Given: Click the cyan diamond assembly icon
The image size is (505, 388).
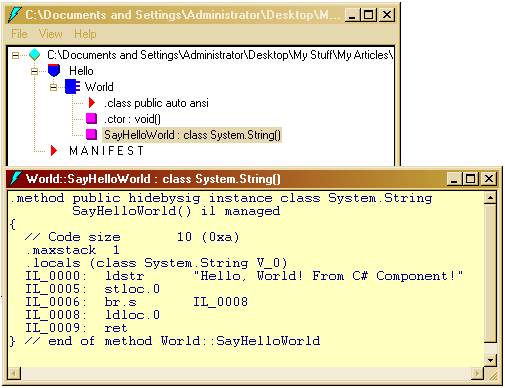Looking at the screenshot, I should pos(34,55).
